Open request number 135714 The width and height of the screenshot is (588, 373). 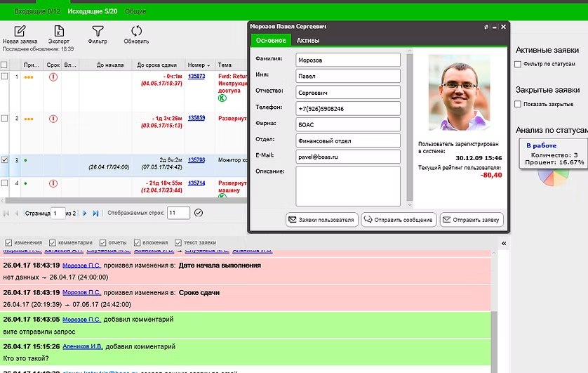pos(196,183)
